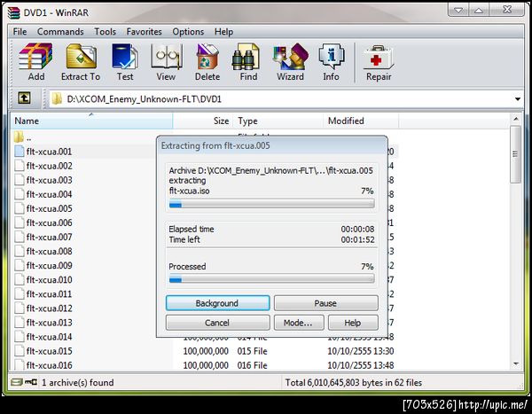Image resolution: width=532 pixels, height=414 pixels.
Task: Select file flt-xcua.006
Action: pyautogui.click(x=49, y=223)
